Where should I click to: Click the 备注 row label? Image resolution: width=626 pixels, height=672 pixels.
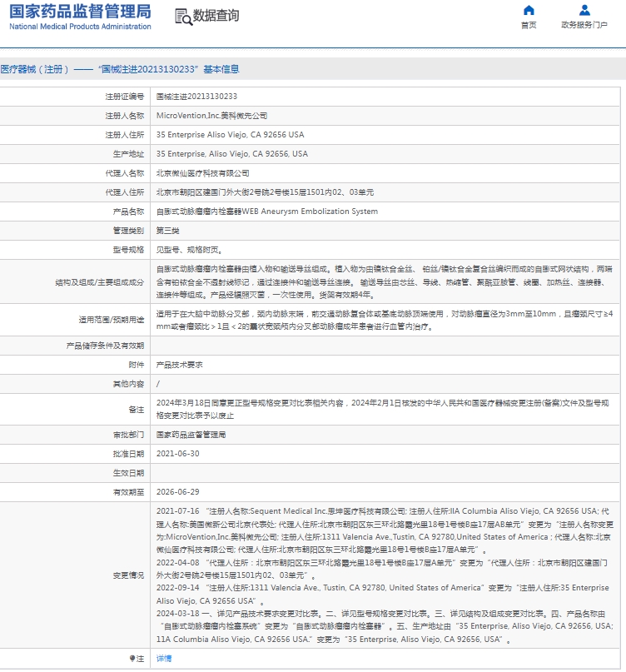click(x=137, y=410)
